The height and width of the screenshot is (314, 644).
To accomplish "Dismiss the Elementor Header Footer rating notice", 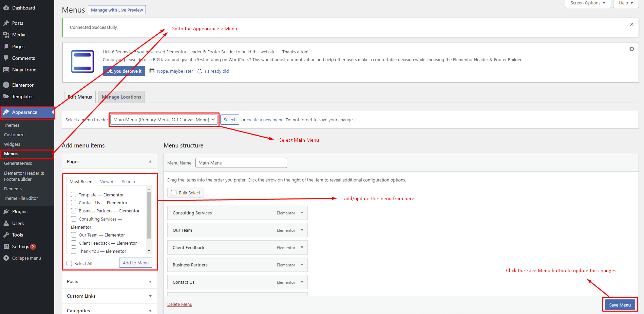I will point(632,49).
